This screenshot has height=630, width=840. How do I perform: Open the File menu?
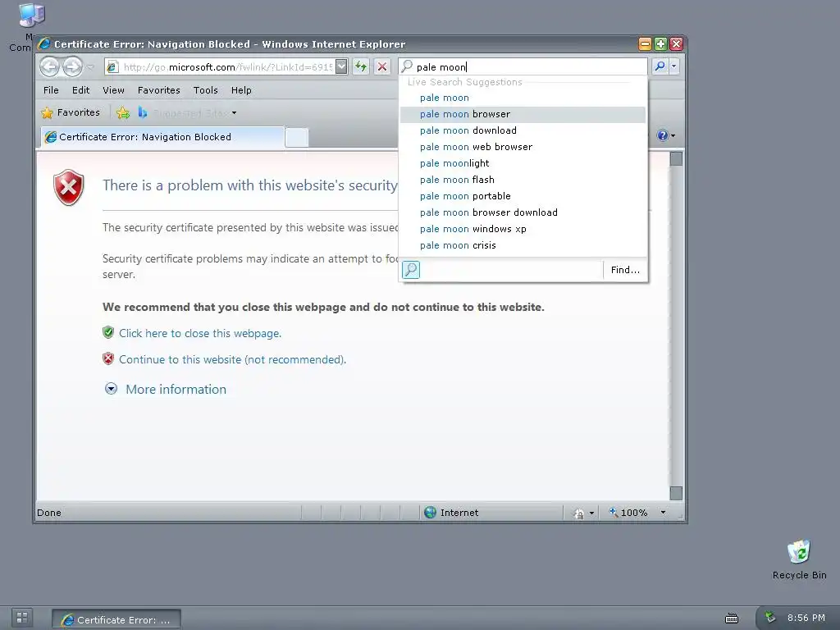[51, 90]
